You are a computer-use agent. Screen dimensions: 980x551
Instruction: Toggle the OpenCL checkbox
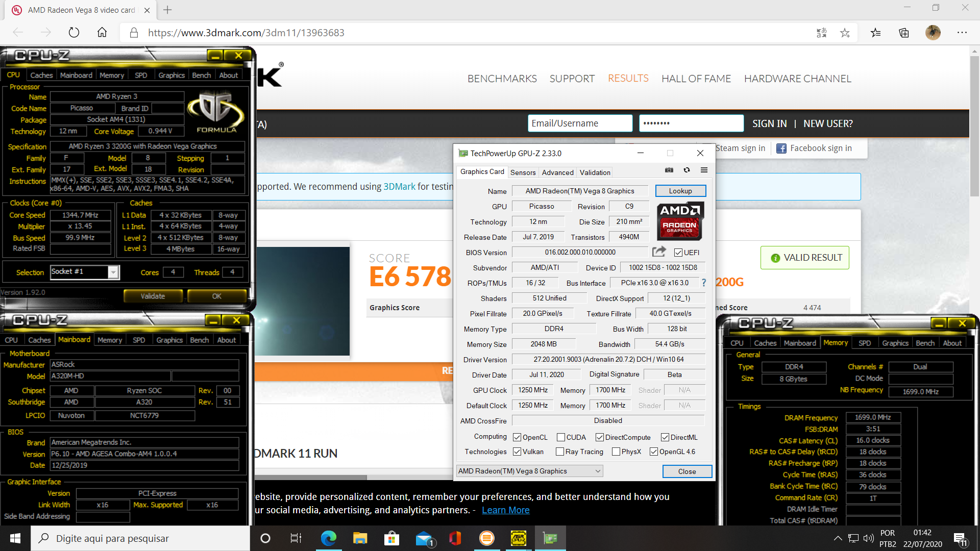pyautogui.click(x=517, y=437)
